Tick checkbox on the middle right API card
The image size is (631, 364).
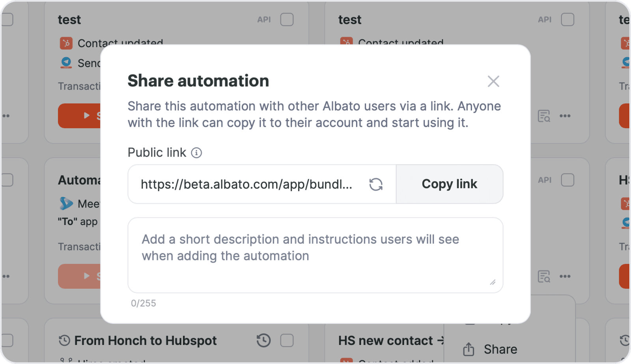point(568,180)
